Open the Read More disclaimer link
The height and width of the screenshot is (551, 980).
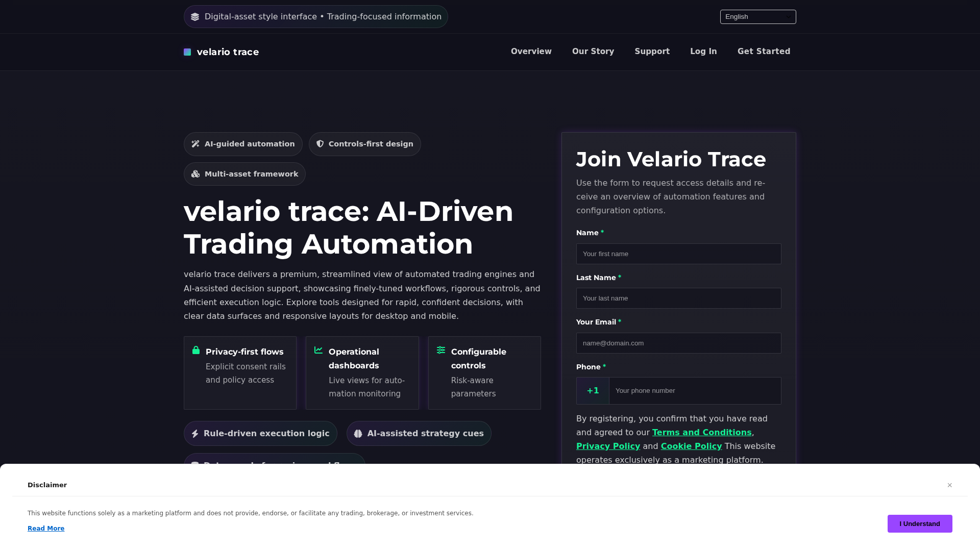click(x=46, y=529)
